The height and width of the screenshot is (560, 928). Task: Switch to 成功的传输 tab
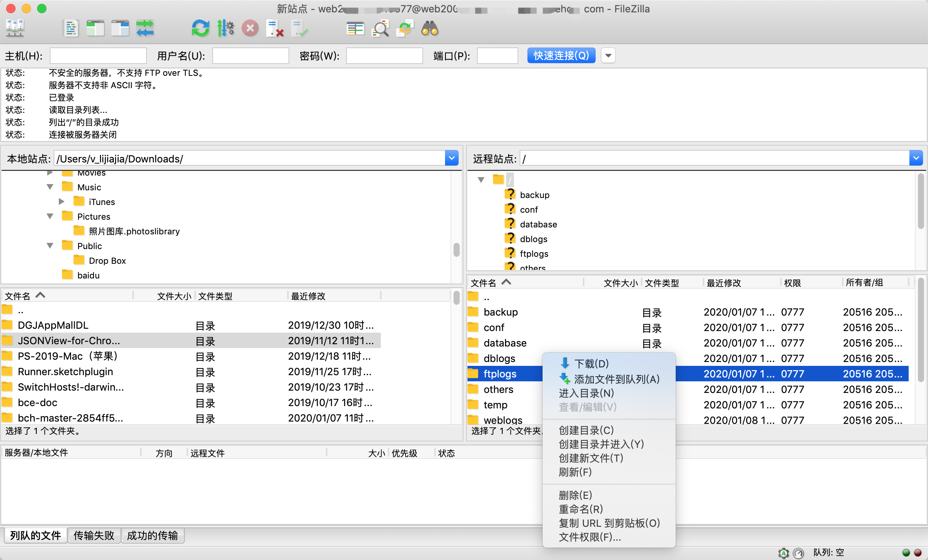(x=152, y=536)
